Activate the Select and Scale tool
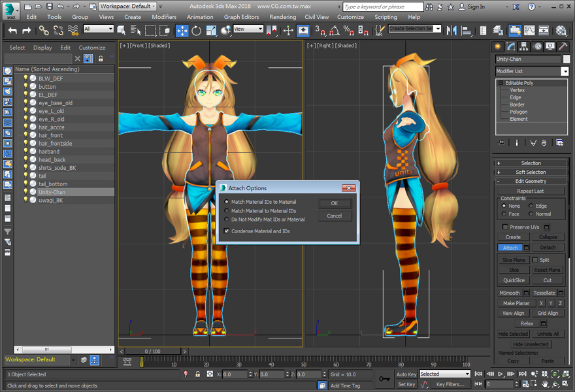Viewport: 575px width, 392px height. coord(211,31)
